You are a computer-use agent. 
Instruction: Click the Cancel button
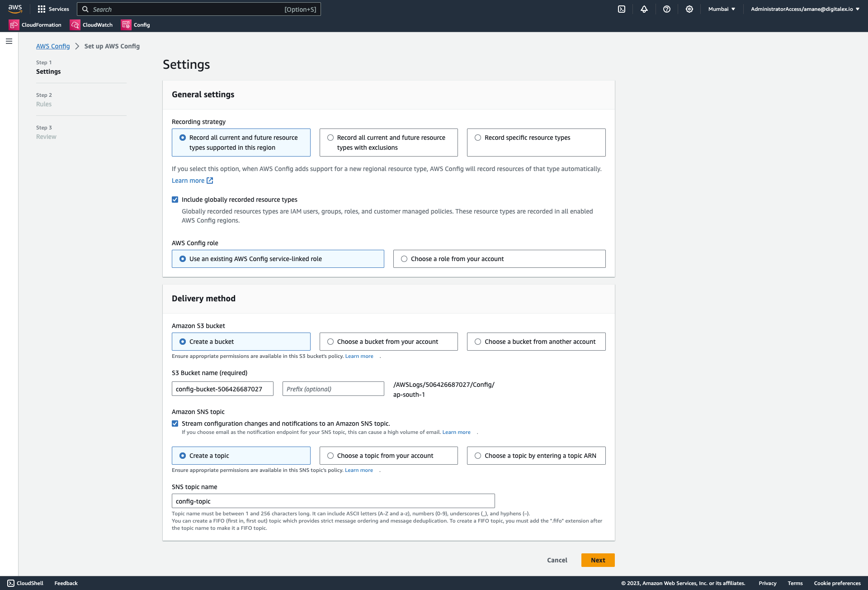click(x=557, y=560)
